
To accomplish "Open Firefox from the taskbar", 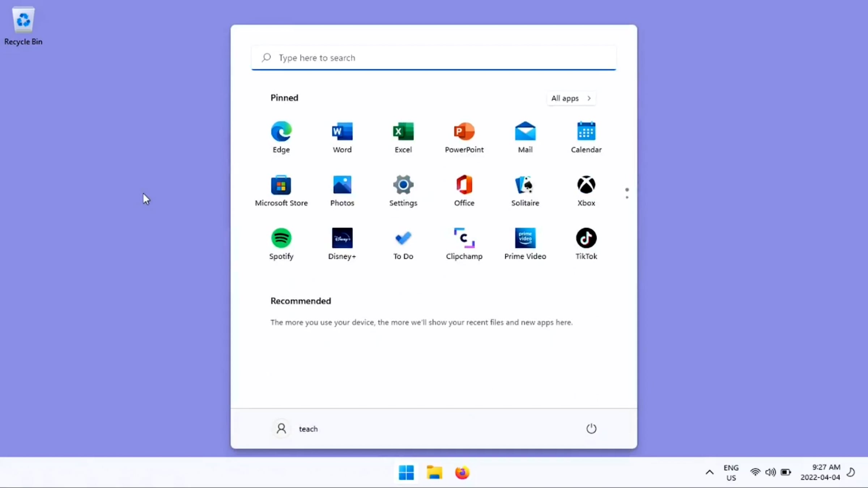I will [462, 472].
